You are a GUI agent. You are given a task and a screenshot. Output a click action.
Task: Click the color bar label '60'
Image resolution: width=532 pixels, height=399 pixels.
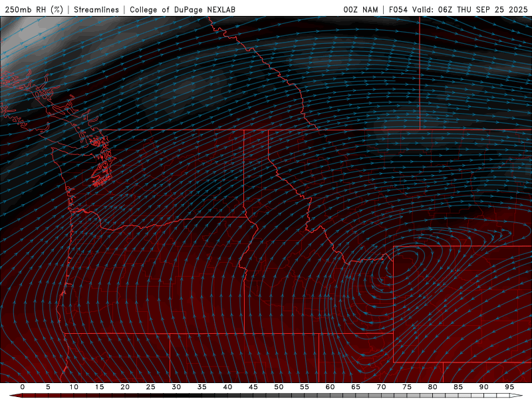330,387
